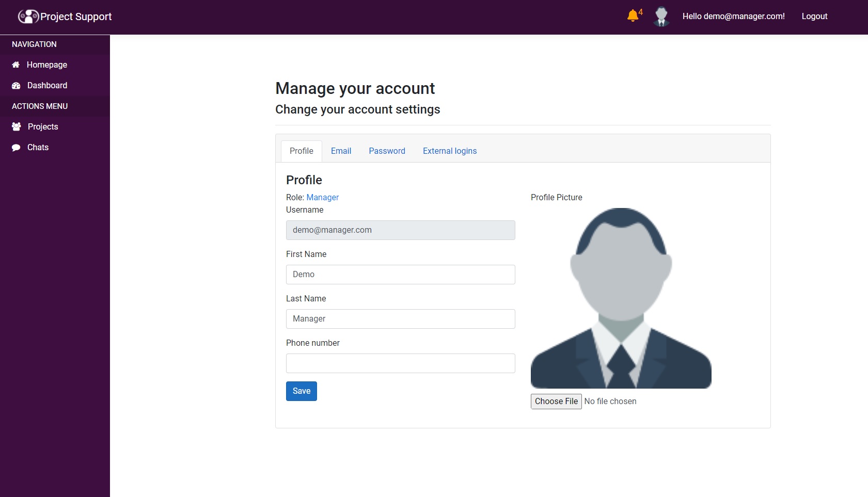This screenshot has height=497, width=868.
Task: Click the 'First Name' label
Action: [306, 254]
